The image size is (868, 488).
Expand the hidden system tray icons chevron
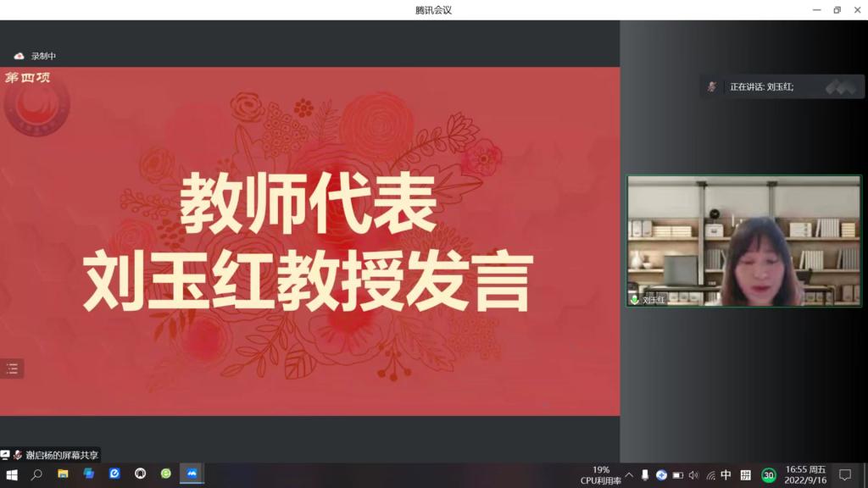(629, 475)
